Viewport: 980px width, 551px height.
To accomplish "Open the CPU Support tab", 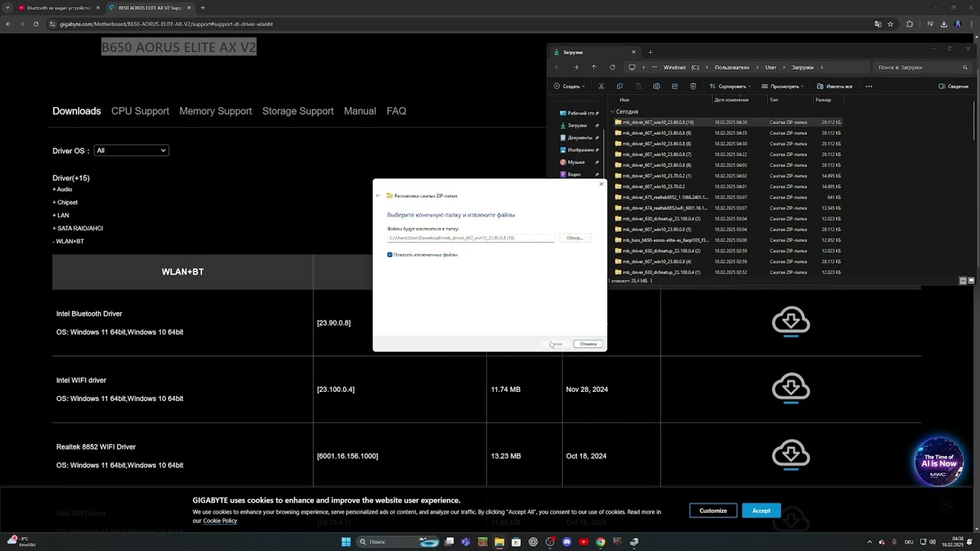I will tap(140, 111).
